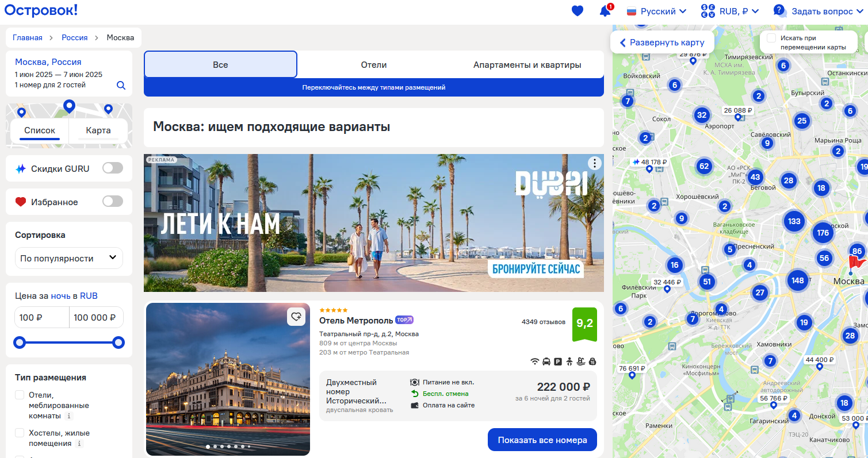The height and width of the screenshot is (458, 868).
Task: Click the ночь link in price filter
Action: [x=61, y=296]
